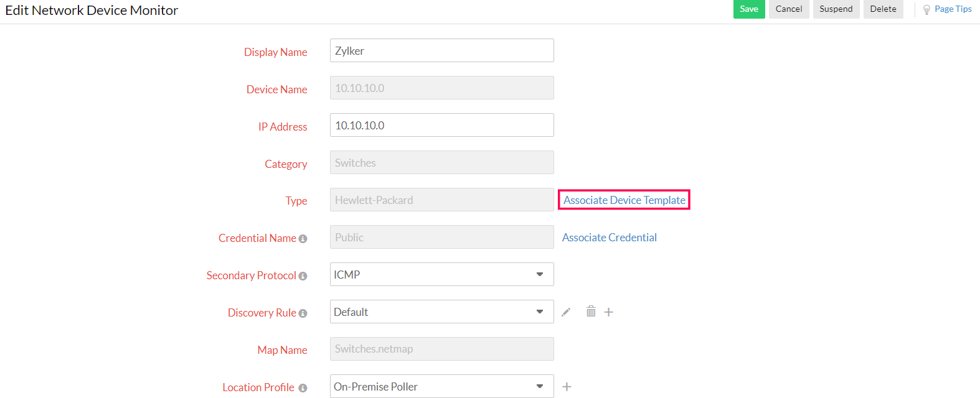
Task: Open the Credential Name info tooltip icon
Action: click(303, 238)
